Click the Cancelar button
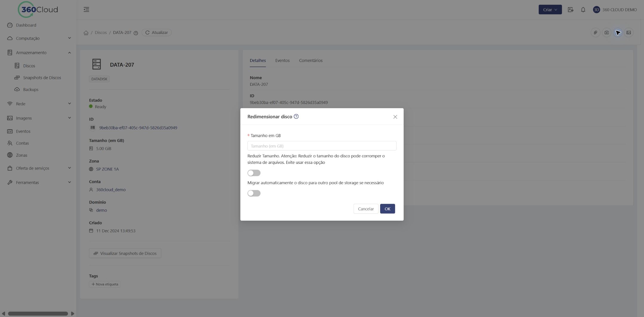The image size is (644, 317). point(366,209)
